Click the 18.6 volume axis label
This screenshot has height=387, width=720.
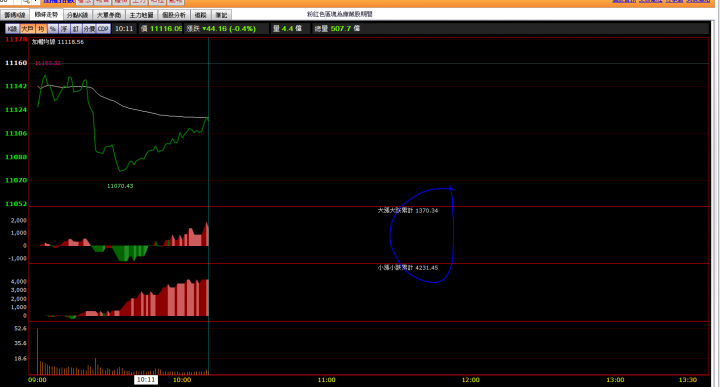click(21, 359)
